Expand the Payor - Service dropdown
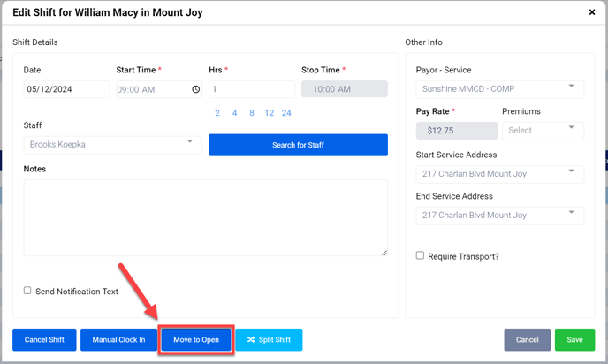 499,88
